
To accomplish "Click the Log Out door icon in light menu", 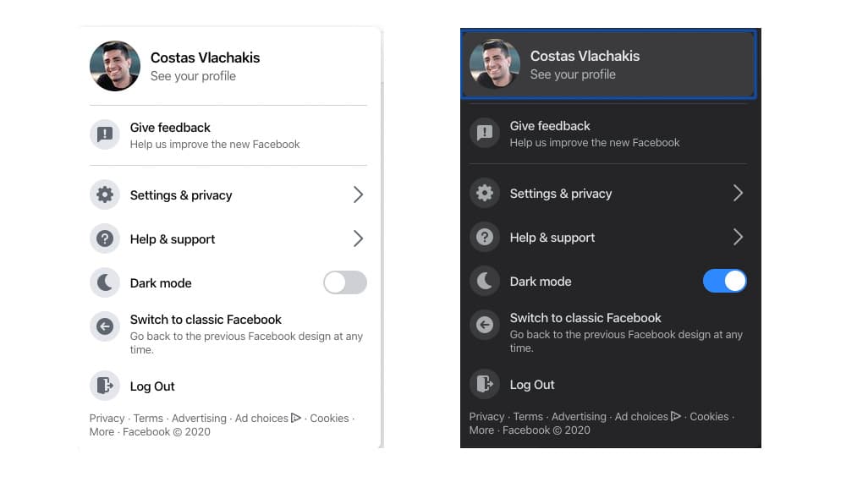I will pyautogui.click(x=105, y=386).
